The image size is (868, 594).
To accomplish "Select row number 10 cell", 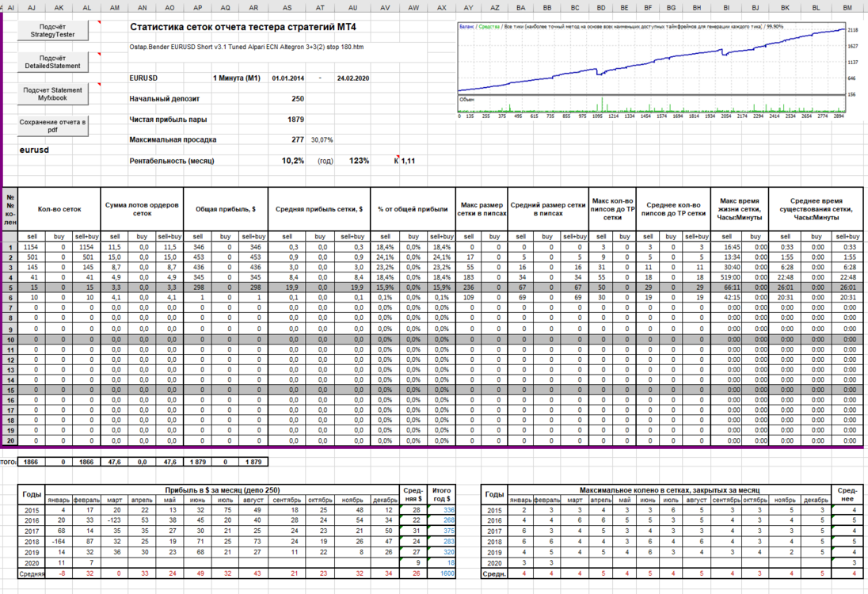I will pyautogui.click(x=10, y=339).
